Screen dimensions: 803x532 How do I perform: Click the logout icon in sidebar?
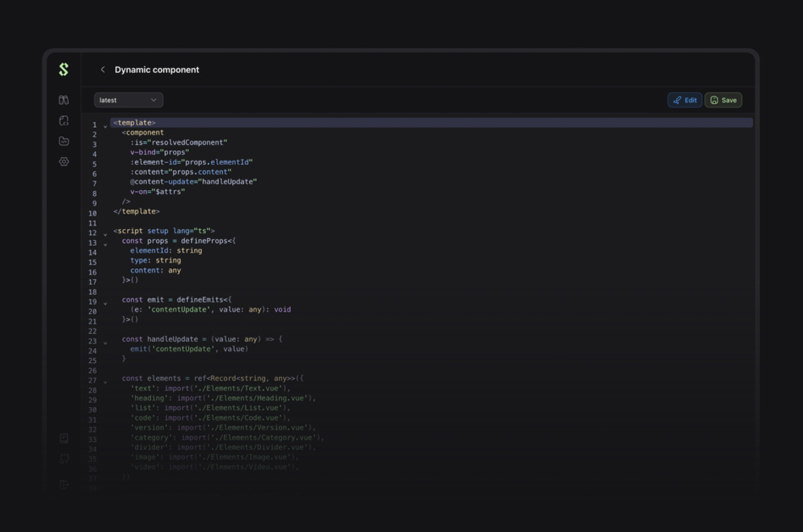point(64,484)
